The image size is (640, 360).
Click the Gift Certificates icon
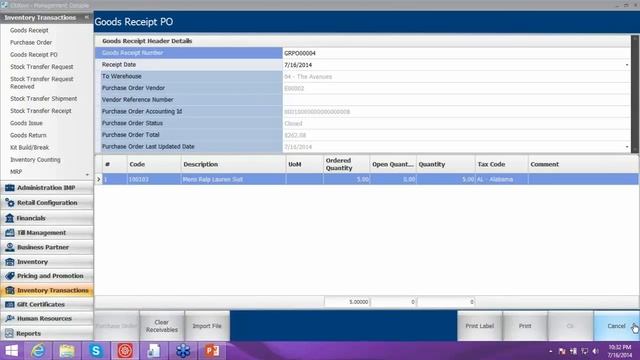tap(10, 304)
